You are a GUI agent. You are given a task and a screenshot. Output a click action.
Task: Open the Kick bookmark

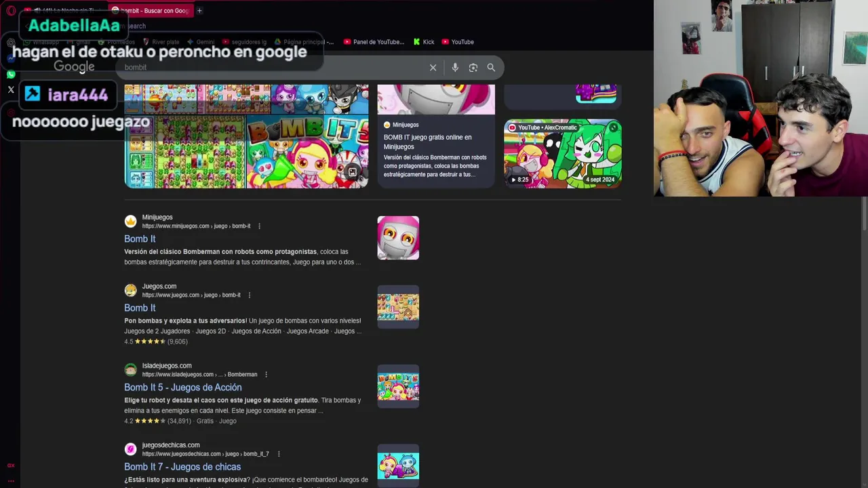click(x=424, y=42)
